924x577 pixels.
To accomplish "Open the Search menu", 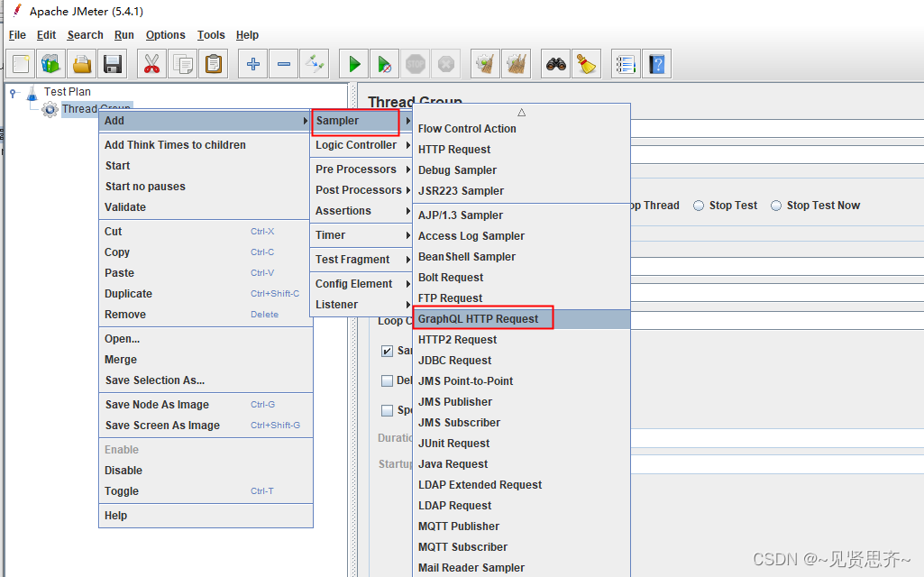I will (85, 35).
